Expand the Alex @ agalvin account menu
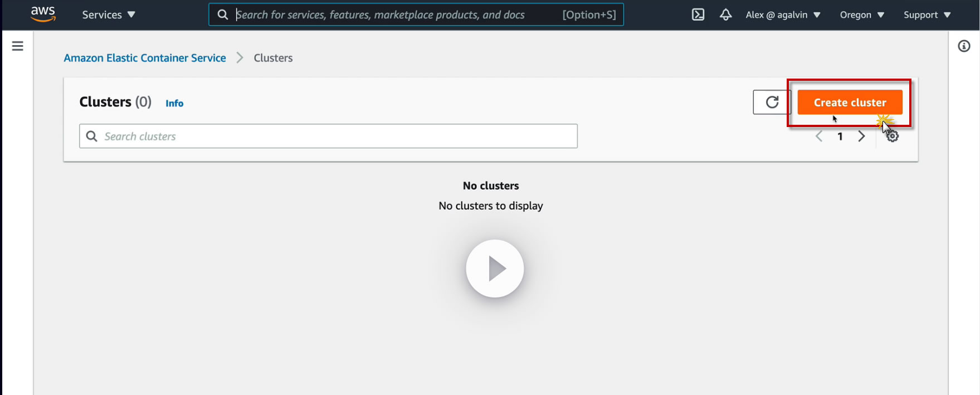 pos(783,15)
